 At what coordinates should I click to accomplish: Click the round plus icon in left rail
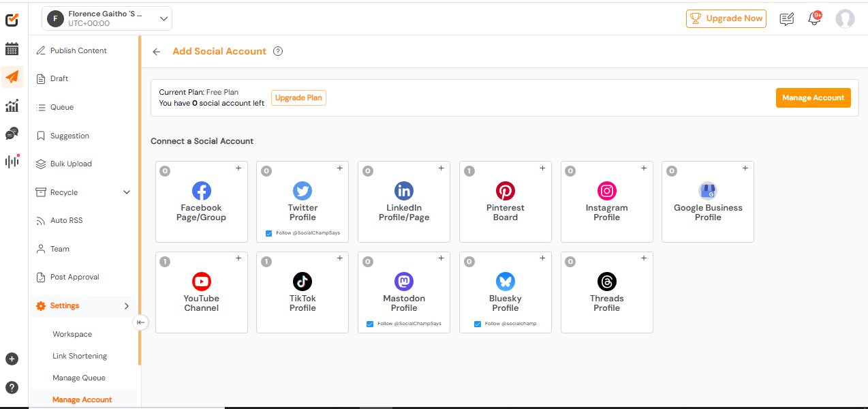tap(12, 359)
